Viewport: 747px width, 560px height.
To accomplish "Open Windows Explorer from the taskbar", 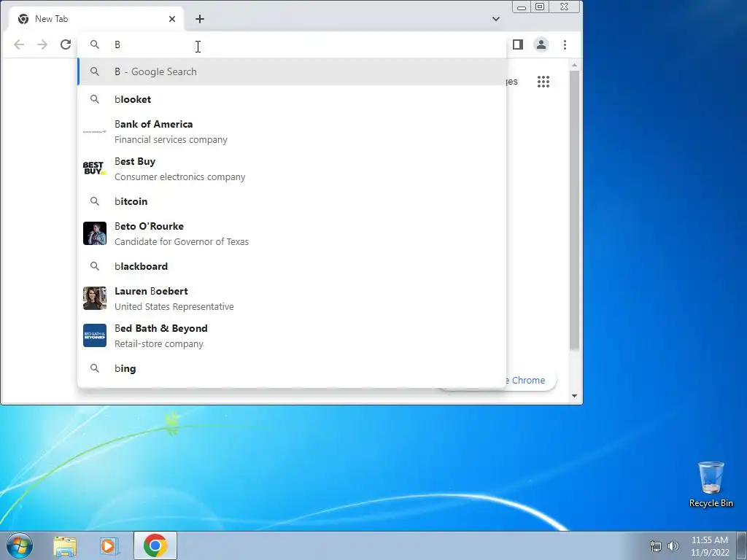I will pos(65,545).
